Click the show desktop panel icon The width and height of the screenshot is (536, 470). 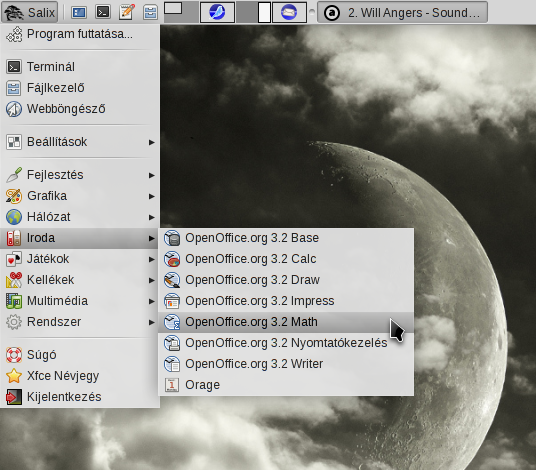point(79,12)
